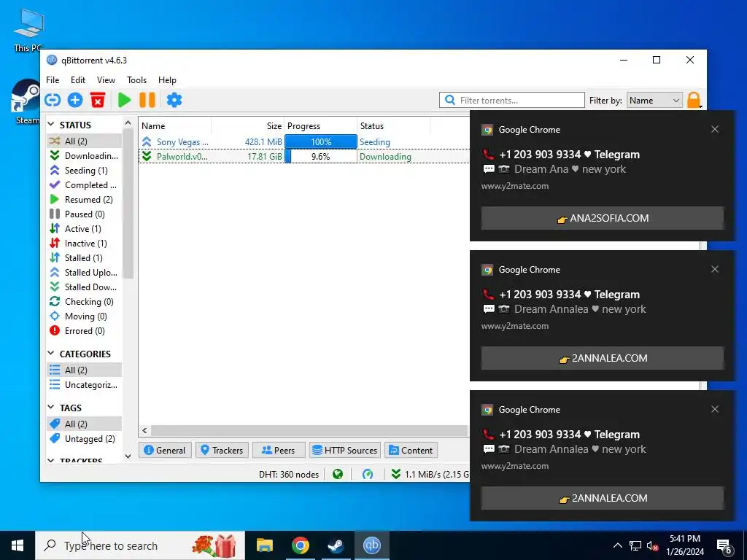Viewport: 747px width, 560px height.
Task: Dismiss the bottom Dream Annalea notification
Action: coord(715,409)
